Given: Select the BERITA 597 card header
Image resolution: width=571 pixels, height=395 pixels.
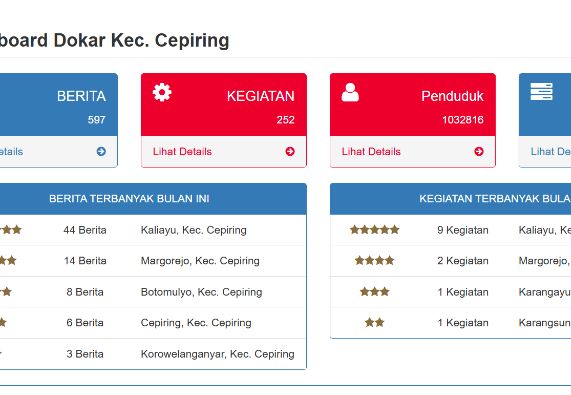Looking at the screenshot, I should (x=59, y=105).
